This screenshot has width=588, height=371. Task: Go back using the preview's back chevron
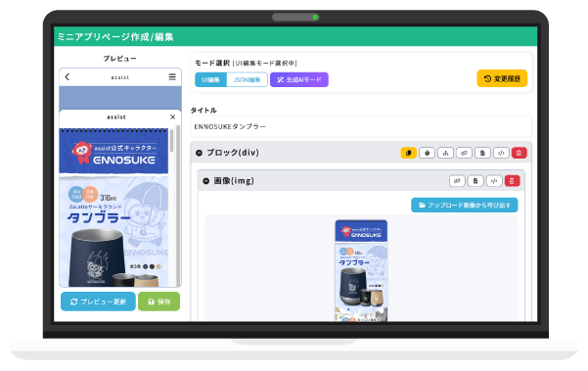[x=68, y=77]
